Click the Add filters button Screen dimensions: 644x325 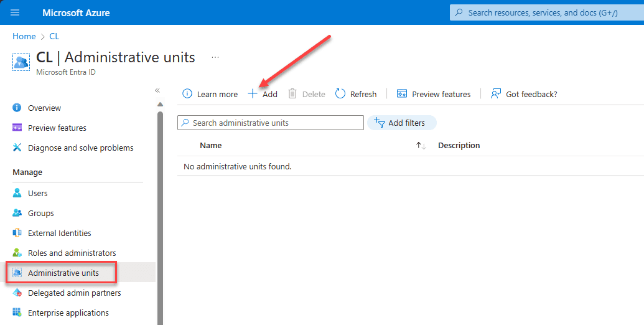tap(402, 123)
